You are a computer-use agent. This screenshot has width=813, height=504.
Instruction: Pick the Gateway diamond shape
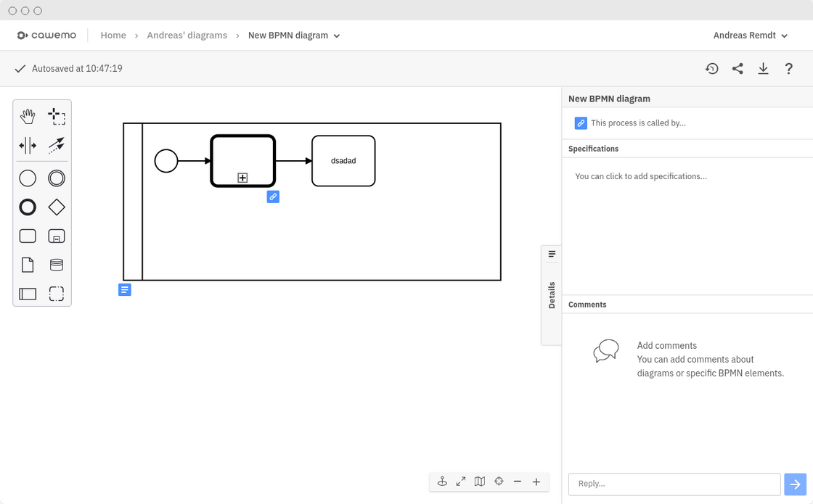tap(56, 207)
